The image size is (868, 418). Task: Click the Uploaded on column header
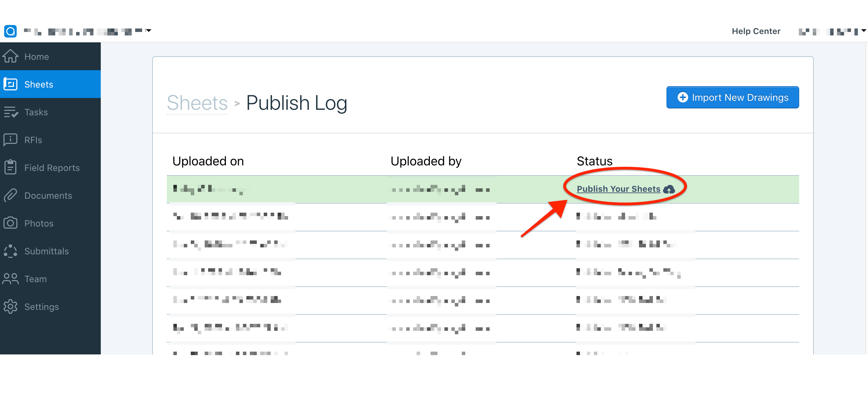click(208, 161)
